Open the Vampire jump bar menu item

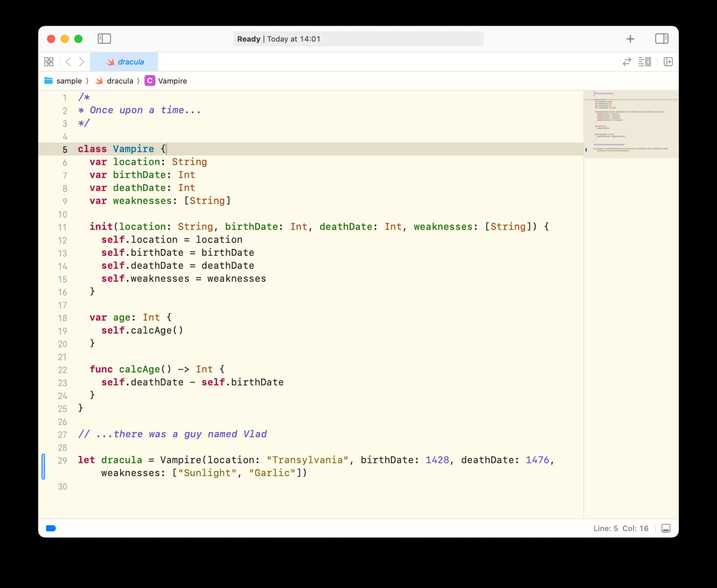[172, 81]
